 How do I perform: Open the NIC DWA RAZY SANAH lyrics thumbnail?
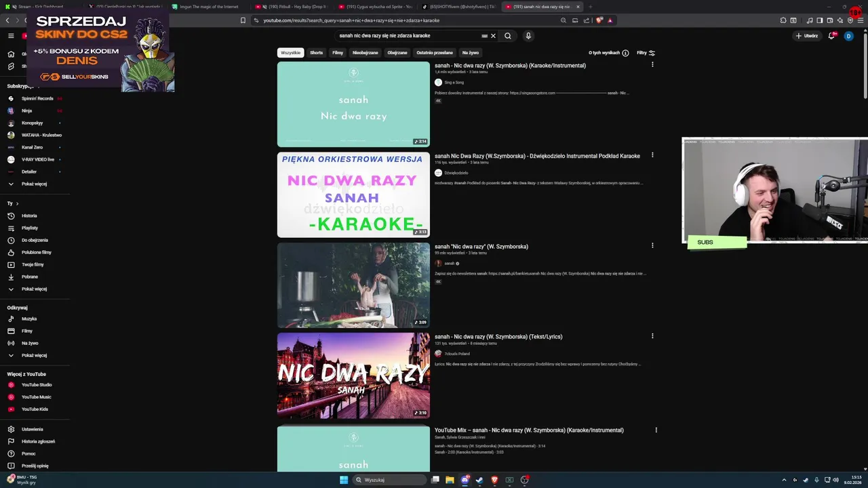pyautogui.click(x=353, y=375)
